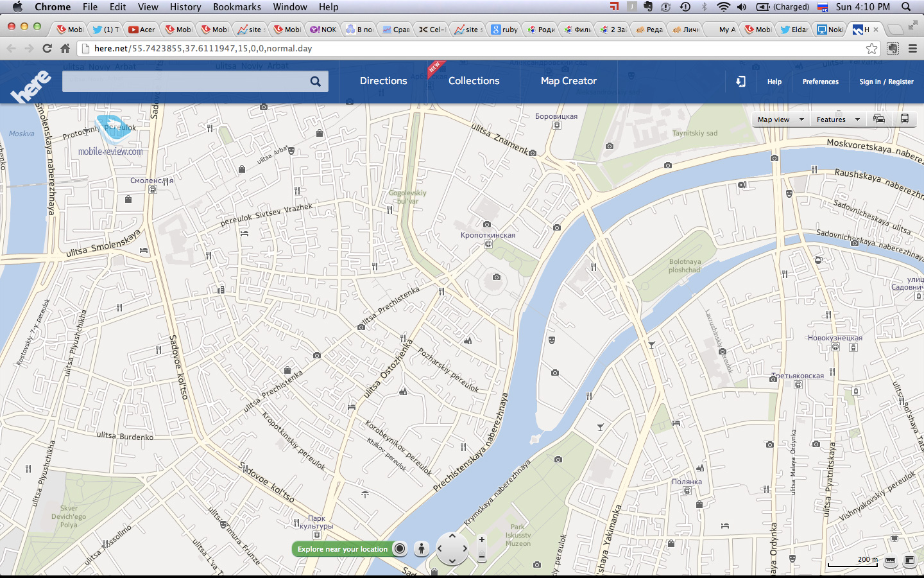The height and width of the screenshot is (578, 924).
Task: Pan the map right with the arrow
Action: 465,548
